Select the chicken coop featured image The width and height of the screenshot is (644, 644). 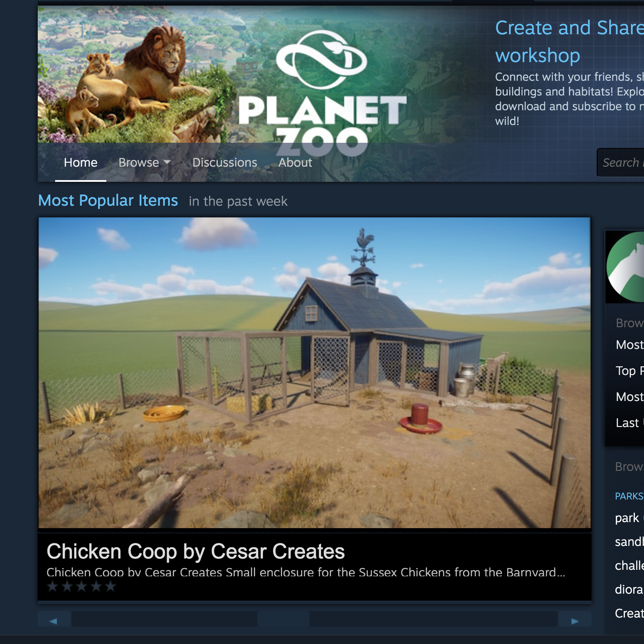click(314, 373)
